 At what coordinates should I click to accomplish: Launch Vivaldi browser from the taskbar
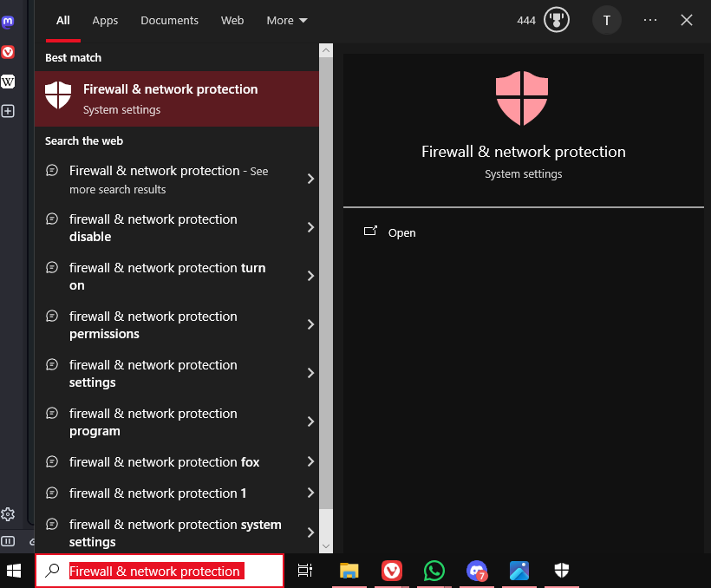click(x=391, y=571)
